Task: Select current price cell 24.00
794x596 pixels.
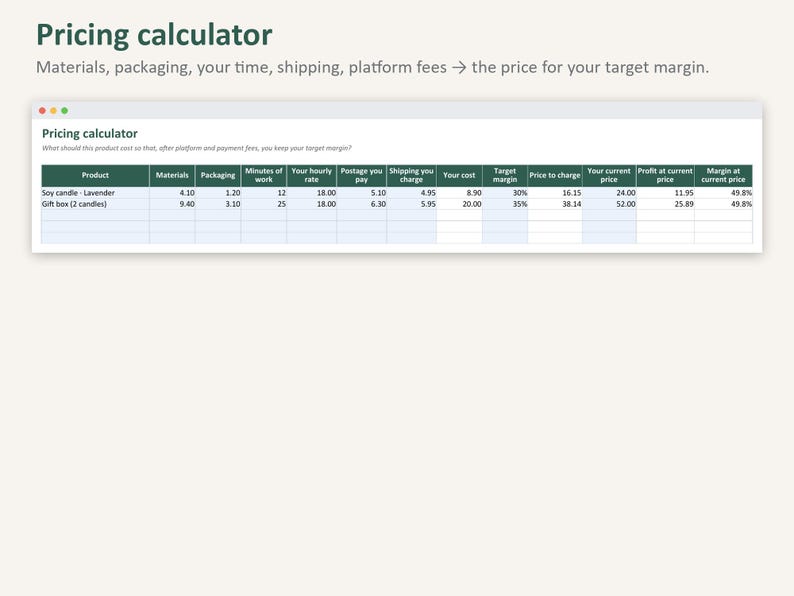Action: pyautogui.click(x=609, y=193)
